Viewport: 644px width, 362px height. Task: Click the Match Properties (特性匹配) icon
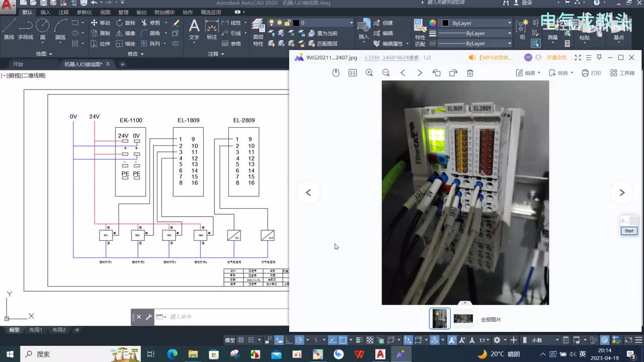tap(420, 33)
